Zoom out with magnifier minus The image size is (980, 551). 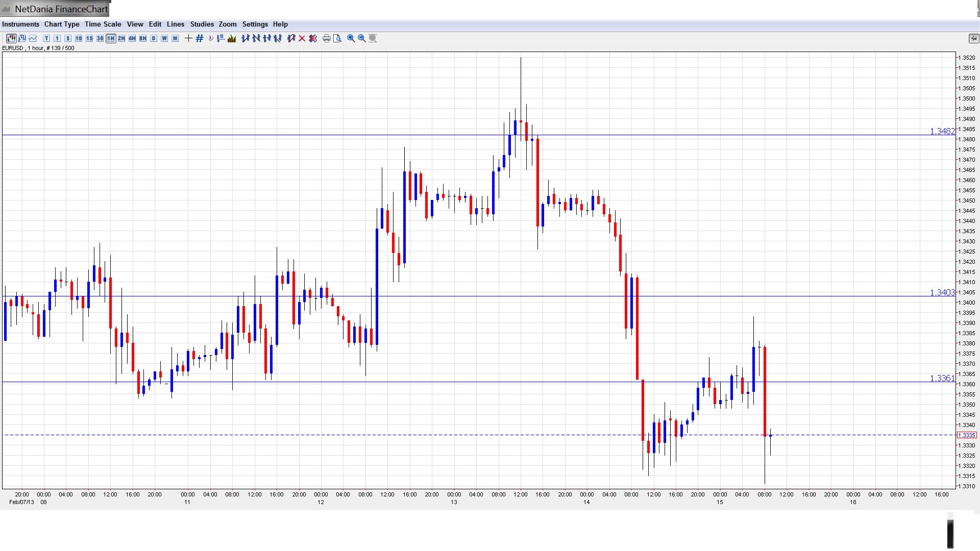[362, 38]
